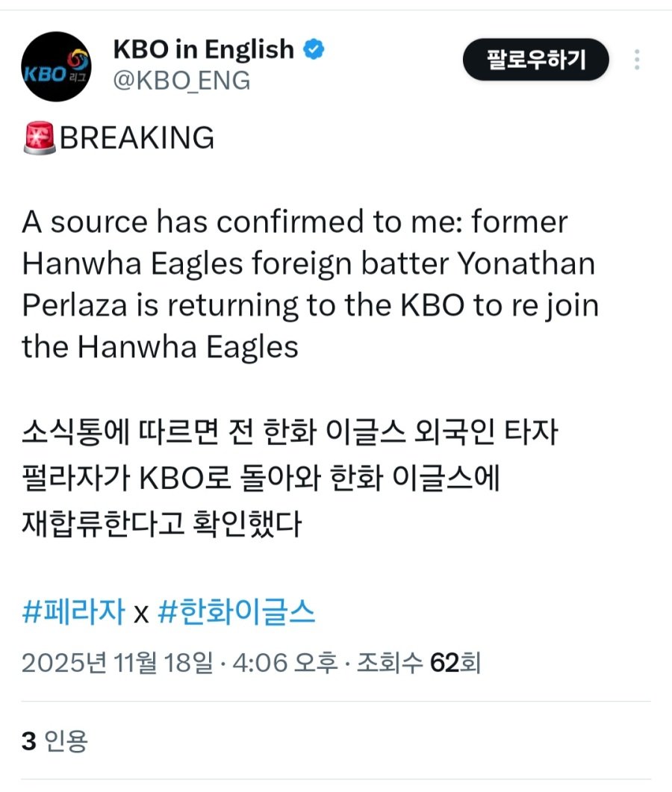Open the three-dot more options menu
The image size is (672, 792).
[637, 60]
